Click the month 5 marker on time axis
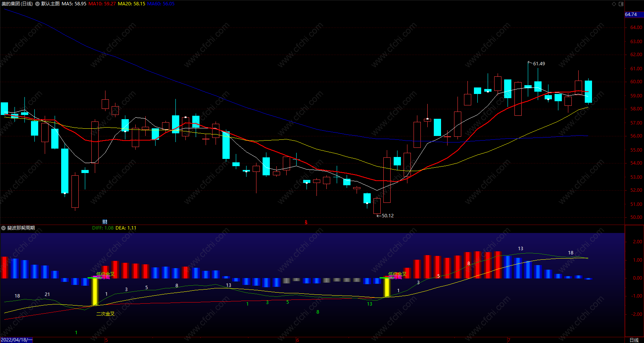 107,340
